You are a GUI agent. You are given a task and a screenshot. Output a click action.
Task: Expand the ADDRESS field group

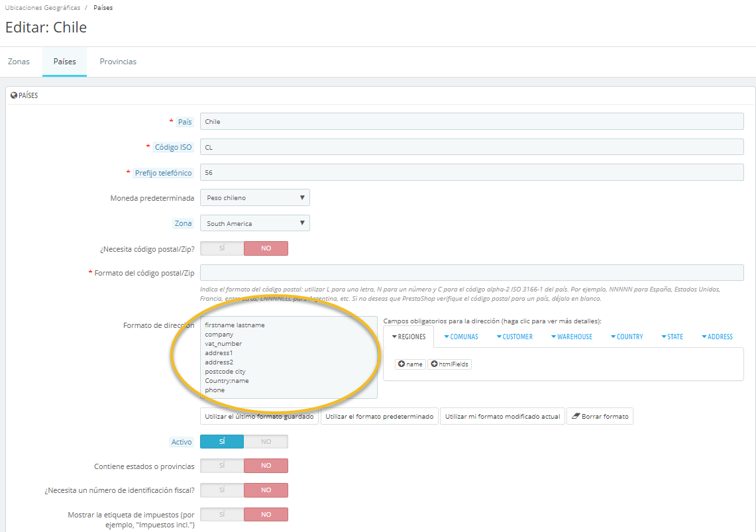pos(717,337)
